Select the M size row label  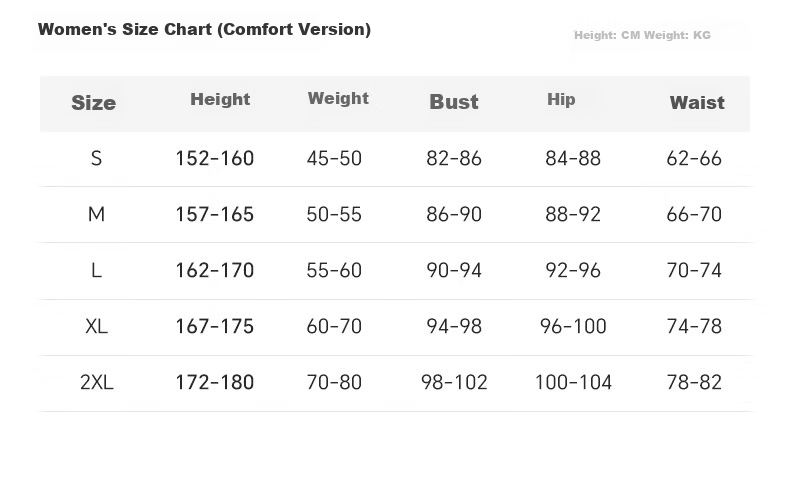coord(96,215)
